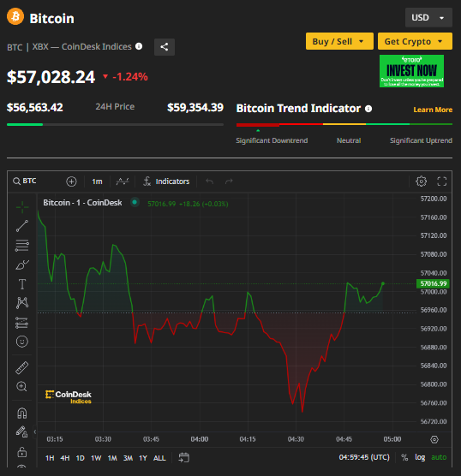Toggle stay in drawing mode
The width and height of the screenshot is (461, 476).
pyautogui.click(x=22, y=431)
